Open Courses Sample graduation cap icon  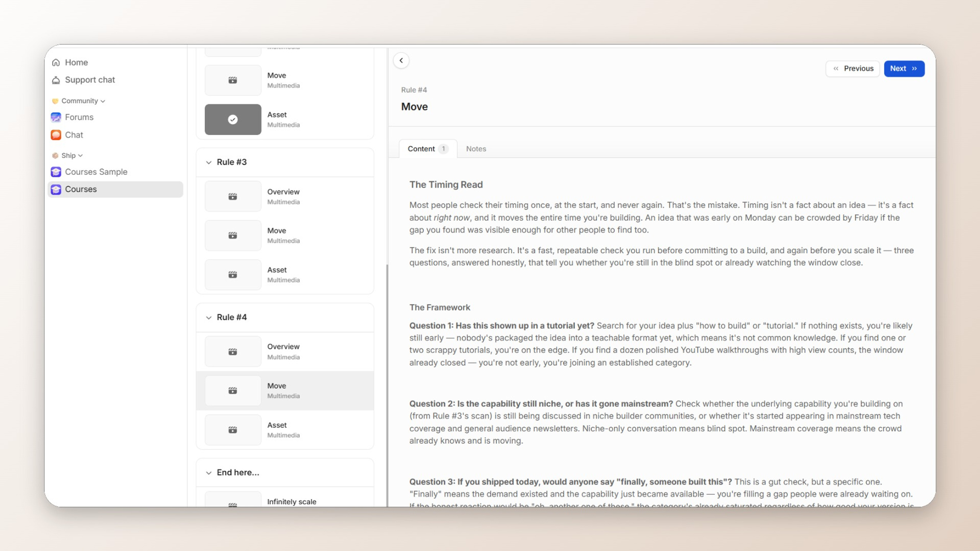[56, 172]
